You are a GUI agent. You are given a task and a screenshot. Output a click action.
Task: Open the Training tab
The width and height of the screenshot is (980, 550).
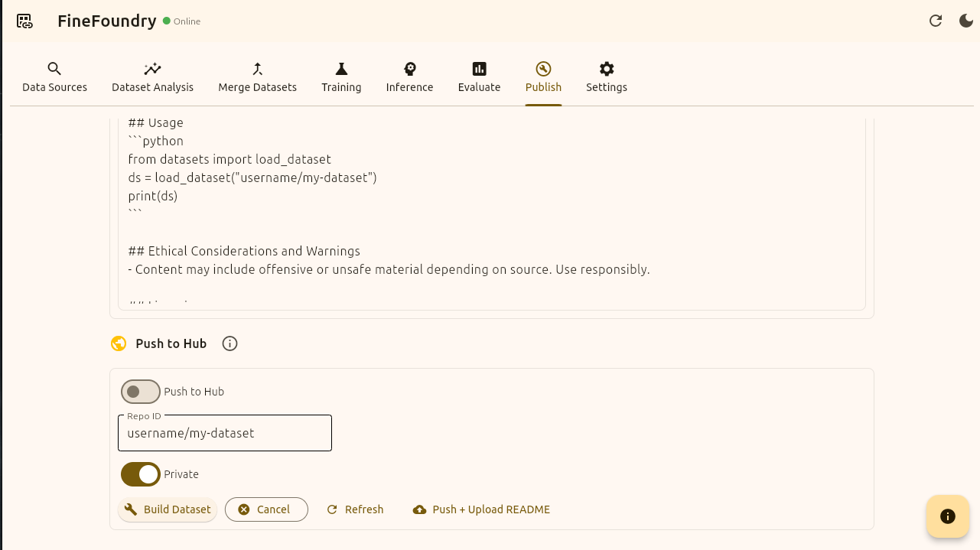point(341,77)
